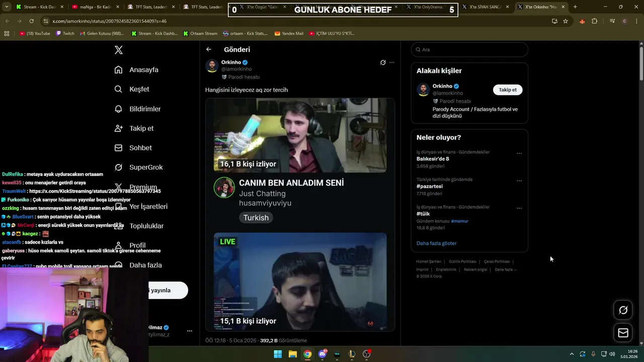
Task: Open the YouTube bookmark
Action: point(35,33)
